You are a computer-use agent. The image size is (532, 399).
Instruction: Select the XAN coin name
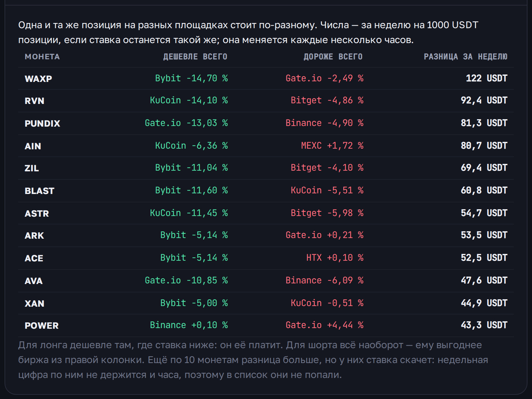coord(34,303)
